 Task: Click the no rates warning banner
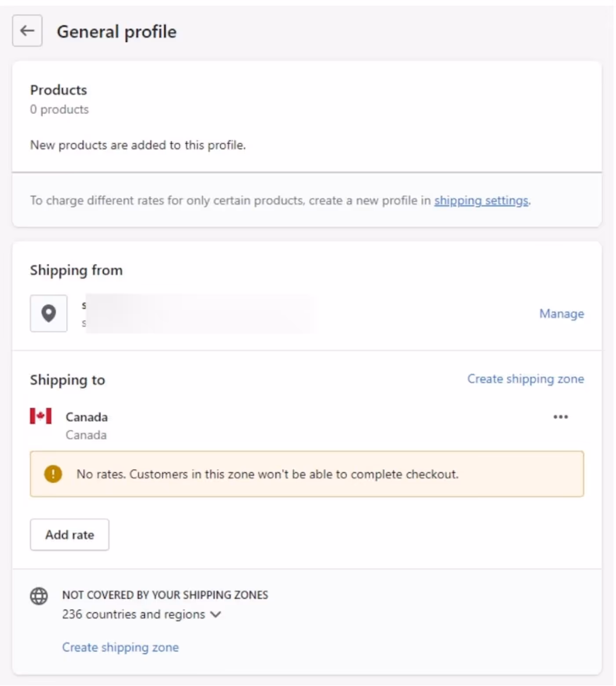[307, 474]
